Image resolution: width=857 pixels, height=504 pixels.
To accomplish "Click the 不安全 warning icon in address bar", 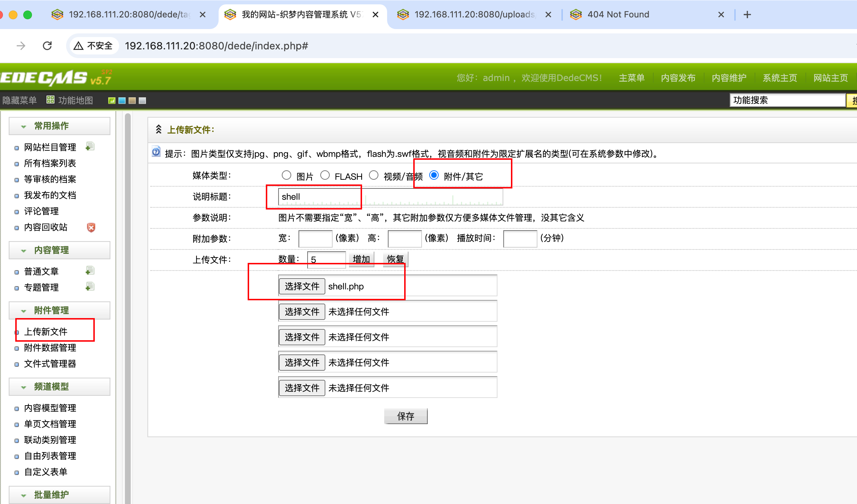I will click(78, 46).
